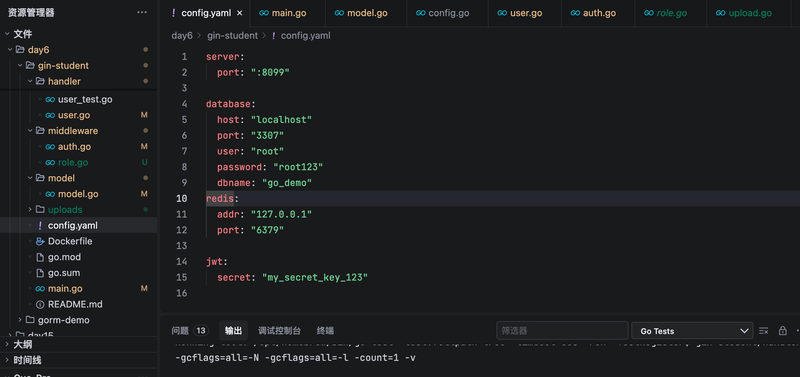
Task: Expand the gorm-demo folder
Action: (20, 320)
